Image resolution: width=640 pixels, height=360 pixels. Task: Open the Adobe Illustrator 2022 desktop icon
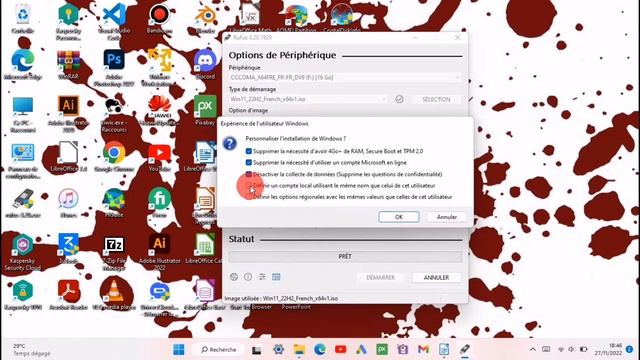point(159,252)
